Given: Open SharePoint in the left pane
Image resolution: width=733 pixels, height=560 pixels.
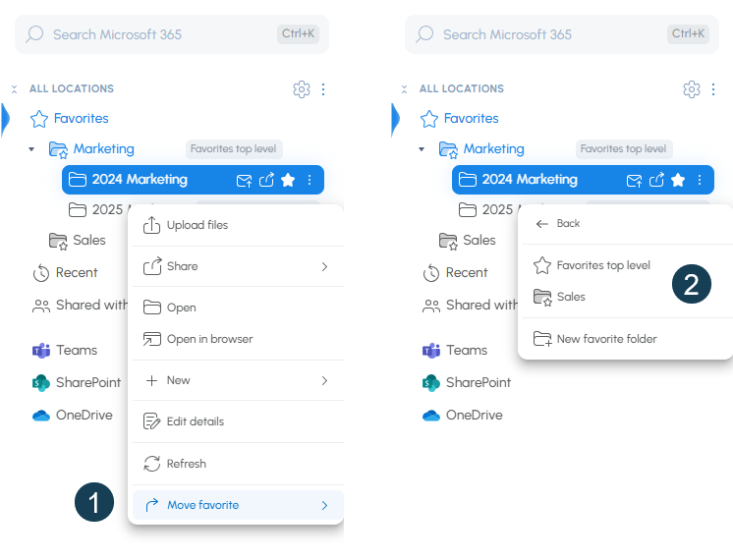Looking at the screenshot, I should click(x=77, y=383).
